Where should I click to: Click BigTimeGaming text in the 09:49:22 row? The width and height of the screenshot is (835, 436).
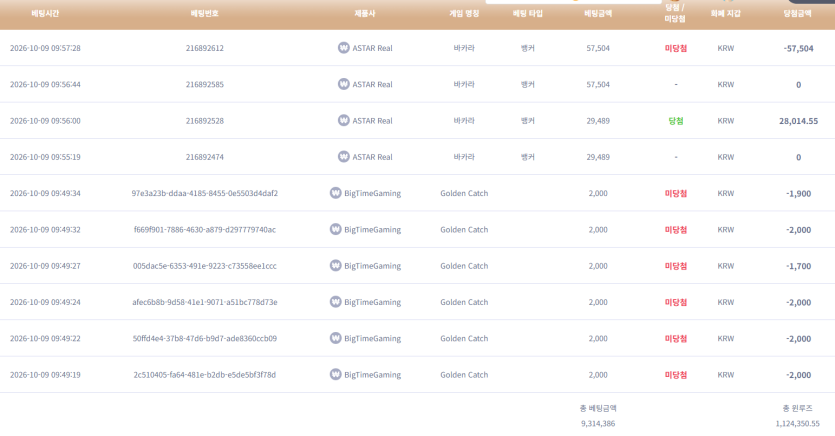[x=372, y=338]
